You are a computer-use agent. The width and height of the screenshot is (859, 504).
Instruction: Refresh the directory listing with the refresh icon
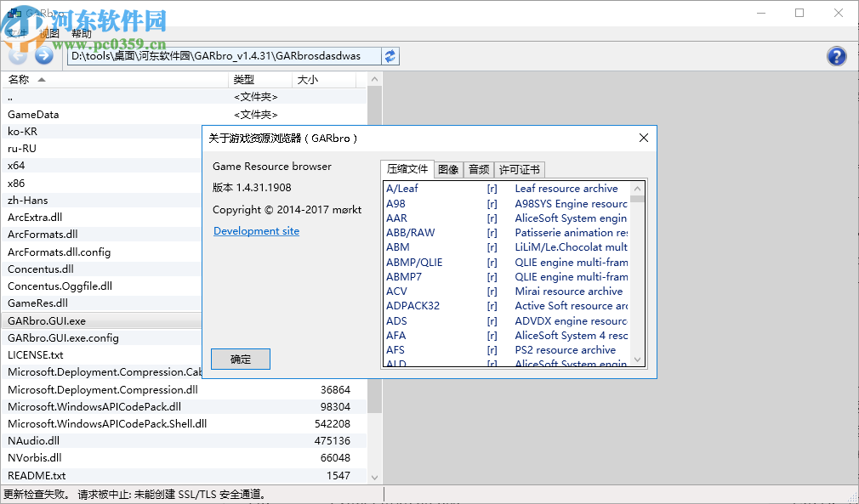[x=390, y=56]
